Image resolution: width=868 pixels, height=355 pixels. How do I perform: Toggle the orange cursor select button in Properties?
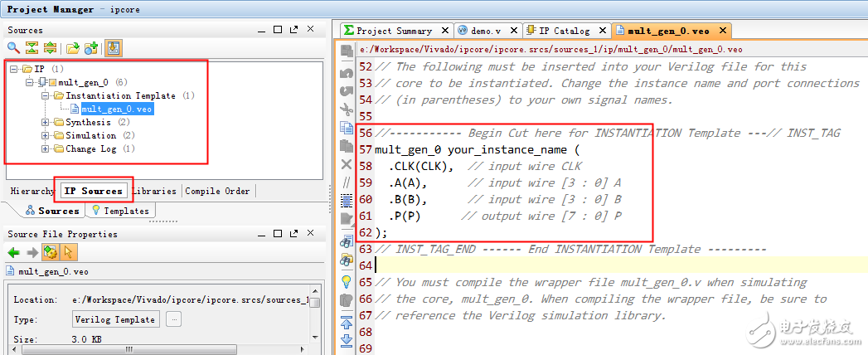(69, 252)
